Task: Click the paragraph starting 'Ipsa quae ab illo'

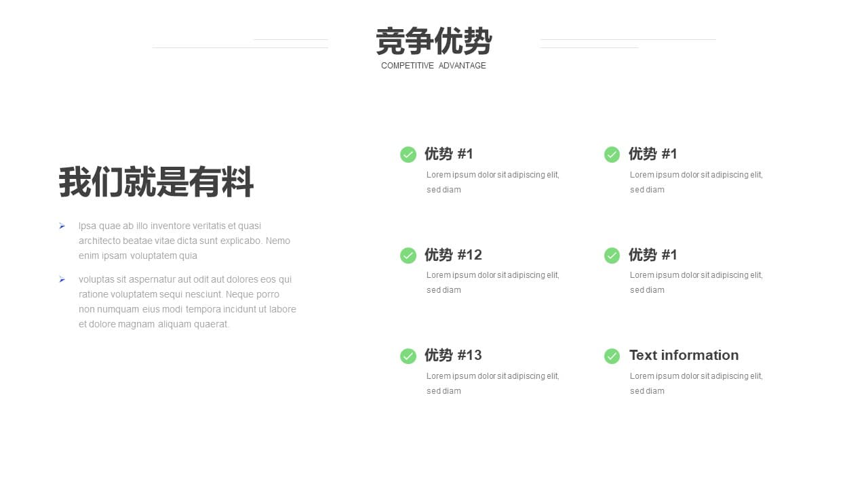Action: pos(184,241)
